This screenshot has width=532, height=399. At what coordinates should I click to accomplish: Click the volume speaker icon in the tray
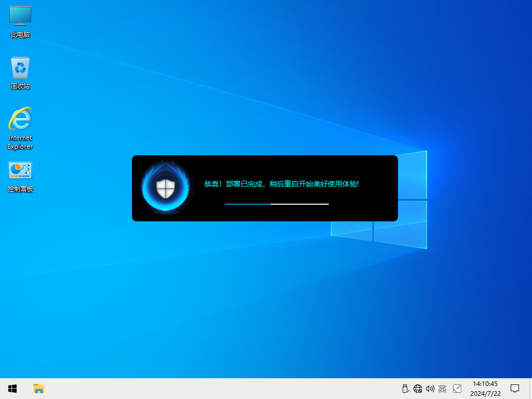click(430, 389)
